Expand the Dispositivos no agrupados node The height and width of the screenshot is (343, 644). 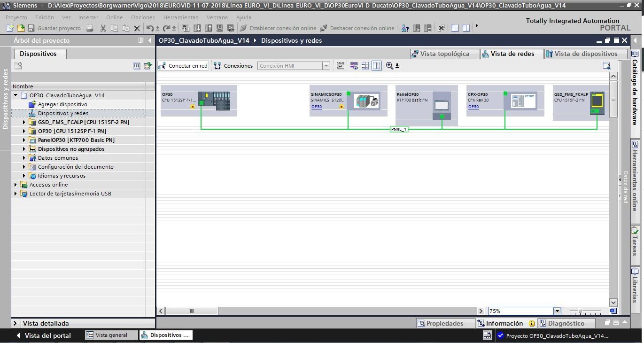click(x=24, y=149)
